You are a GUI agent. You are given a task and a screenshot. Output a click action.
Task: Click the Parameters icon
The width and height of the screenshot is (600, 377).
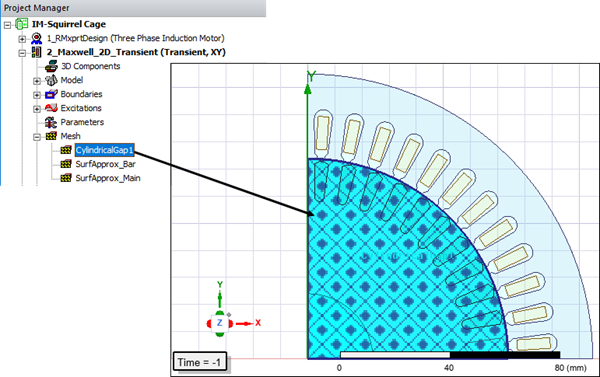coord(51,122)
